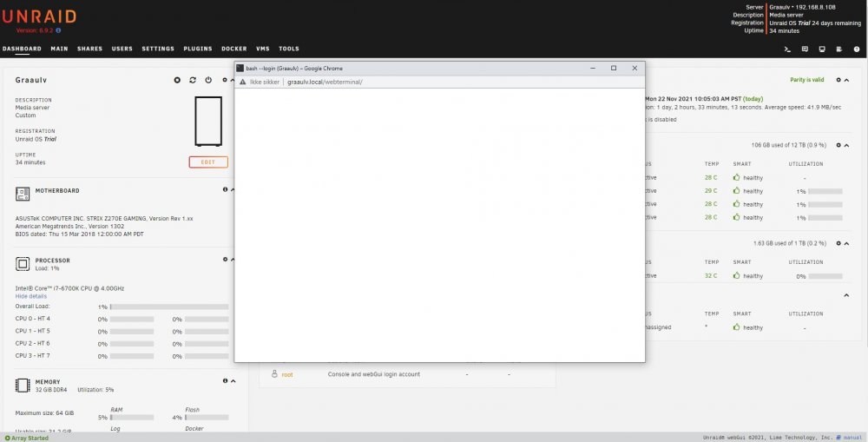Click the stop array icon on Graaulv card
This screenshot has height=442, width=868.
pyautogui.click(x=177, y=80)
